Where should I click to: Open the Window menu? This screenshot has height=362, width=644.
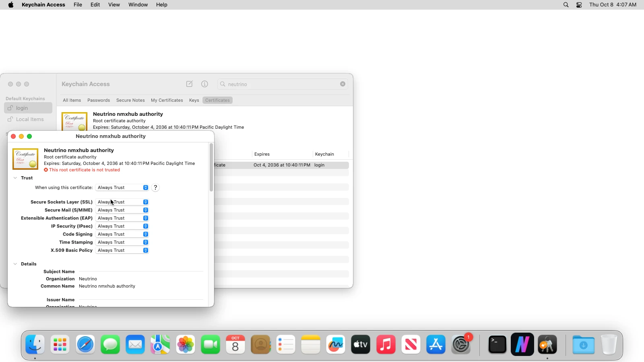click(138, 5)
